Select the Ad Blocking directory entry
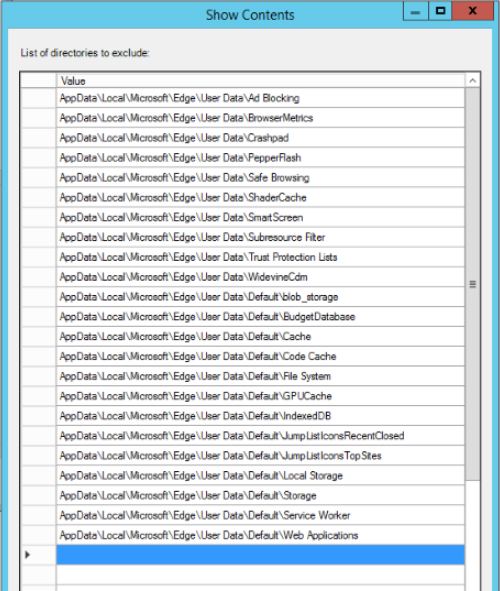Viewport: 500px width, 591px height. (x=260, y=98)
